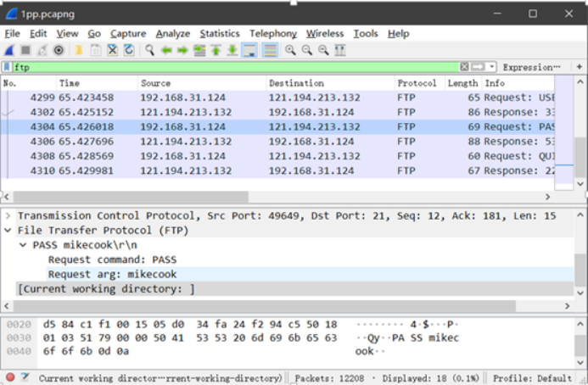Click the resize columns to fit icon
The image size is (588, 385).
(x=340, y=50)
